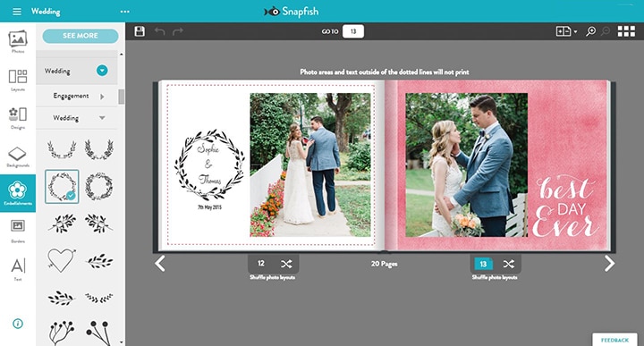Open the page view mode dropdown
Screen dimensions: 644x346
click(566, 31)
